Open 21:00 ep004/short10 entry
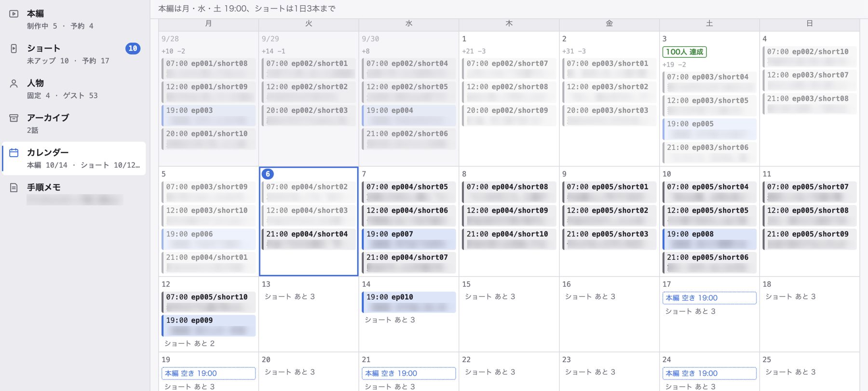Image resolution: width=868 pixels, height=391 pixels. (509, 239)
